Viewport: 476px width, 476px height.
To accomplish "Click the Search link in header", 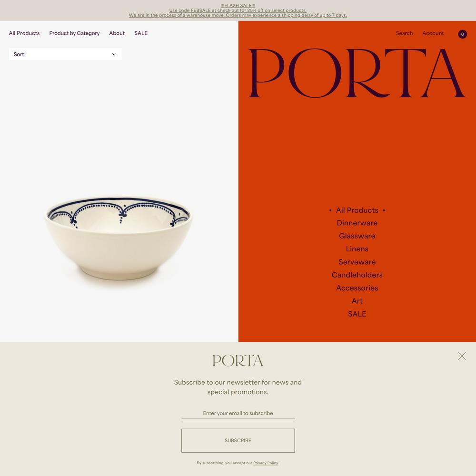I will pyautogui.click(x=404, y=33).
